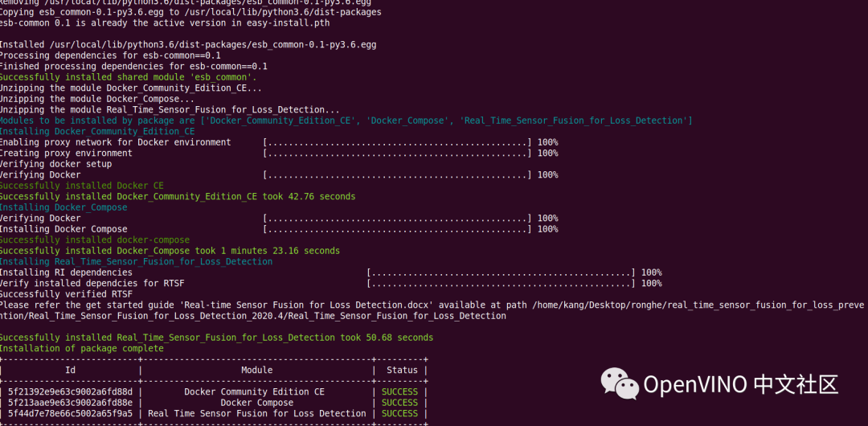Click "Docker Community Edition CE" table cell

[x=255, y=391]
